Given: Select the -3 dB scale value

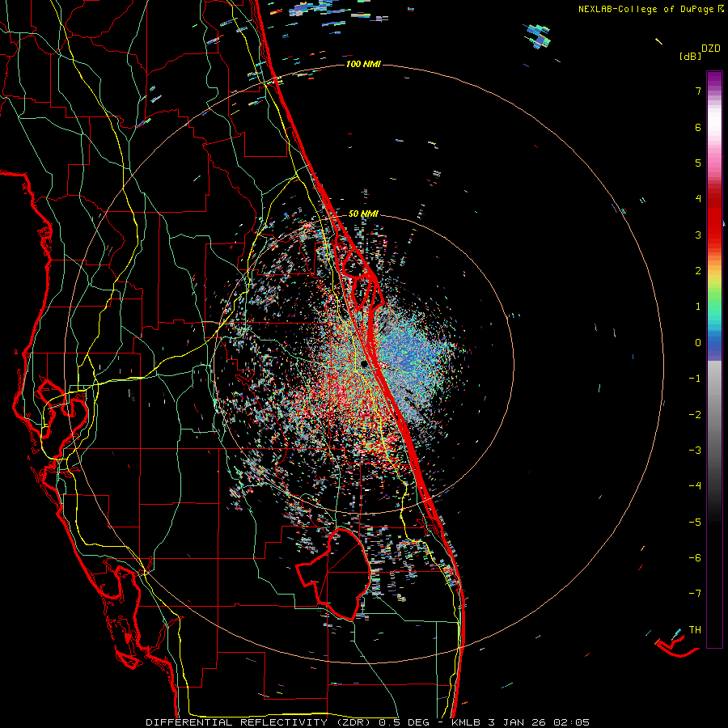Looking at the screenshot, I should [695, 451].
